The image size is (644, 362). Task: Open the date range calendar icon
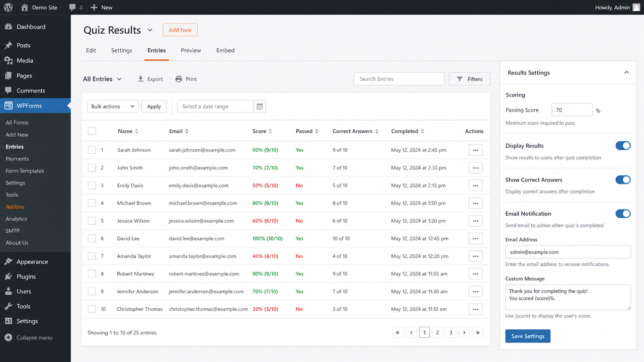click(x=260, y=107)
